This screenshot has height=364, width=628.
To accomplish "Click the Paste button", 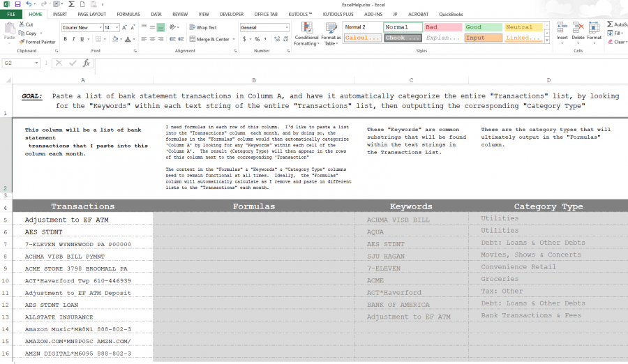I will click(9, 32).
